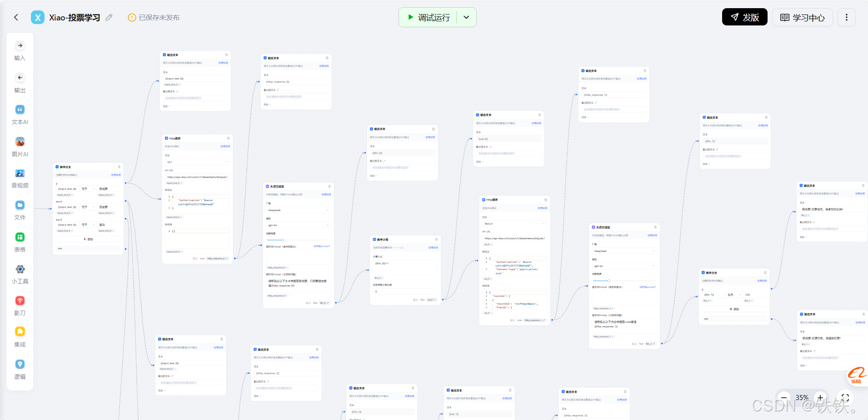Open the 输入 panel in the sidebar
This screenshot has width=868, height=420.
[x=20, y=51]
